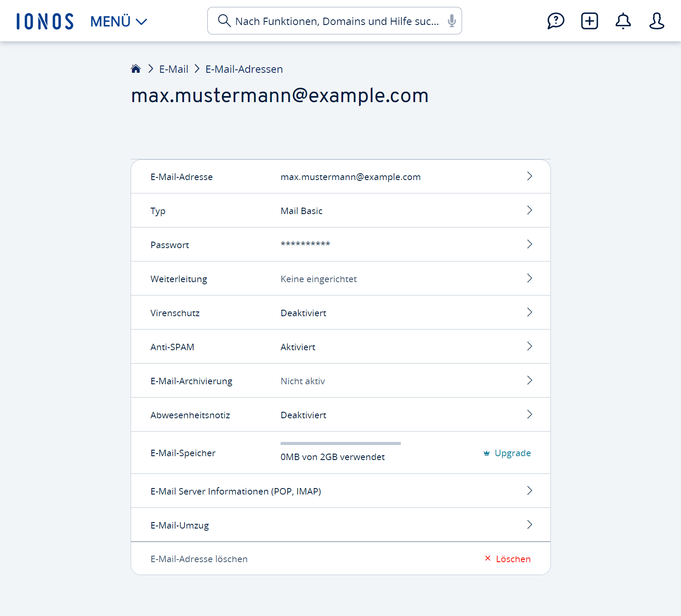This screenshot has width=681, height=616.
Task: Click the IONOS logo
Action: [x=45, y=21]
